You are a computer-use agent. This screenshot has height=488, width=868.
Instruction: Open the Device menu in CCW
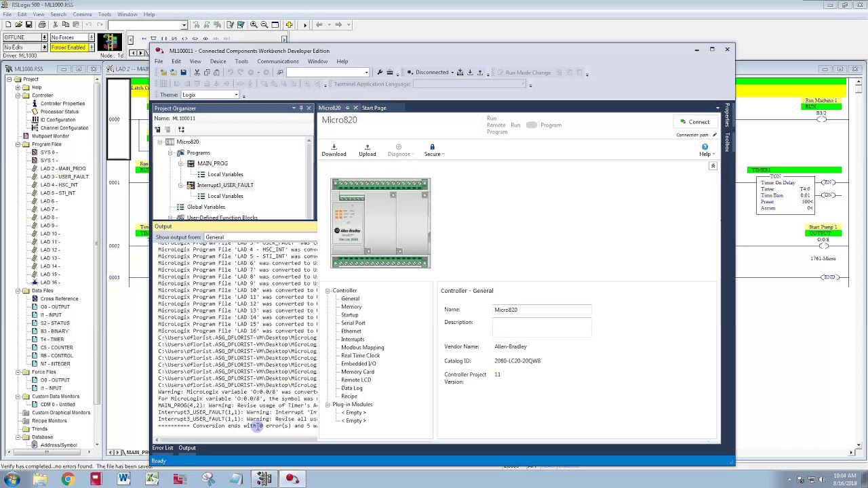pos(218,62)
